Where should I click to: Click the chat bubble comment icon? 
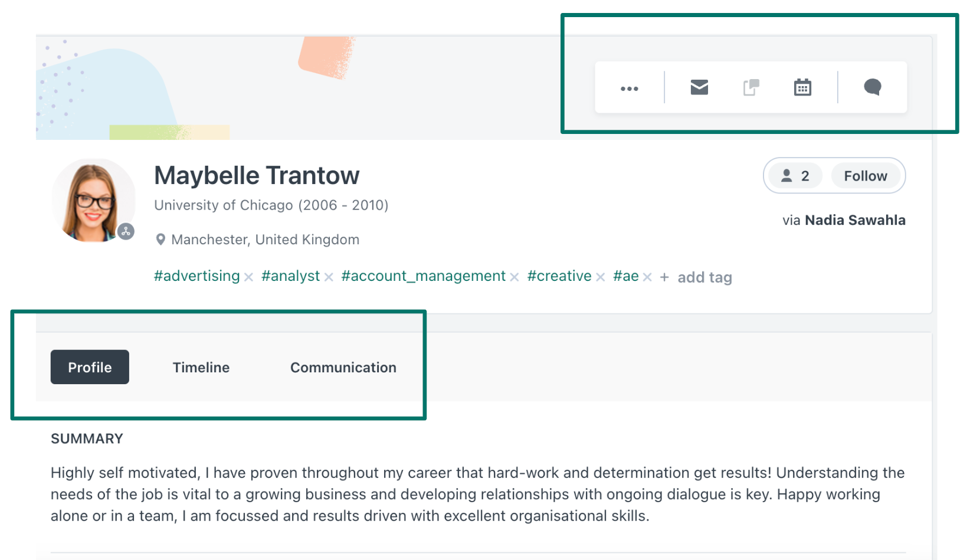click(872, 87)
